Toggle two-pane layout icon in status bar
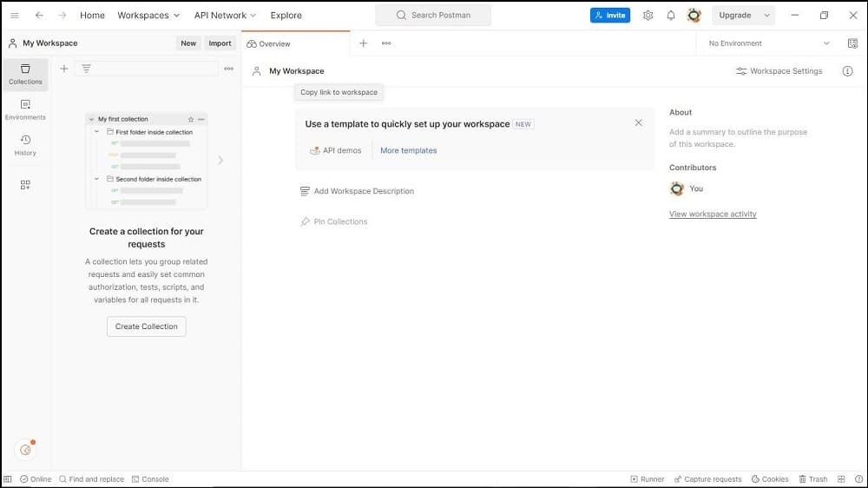 (841, 479)
